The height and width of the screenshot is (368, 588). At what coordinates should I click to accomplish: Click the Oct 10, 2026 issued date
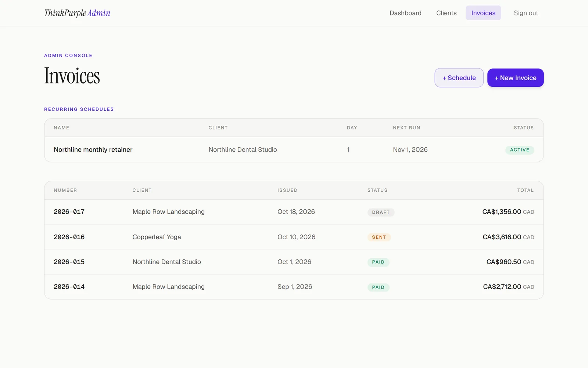296,237
